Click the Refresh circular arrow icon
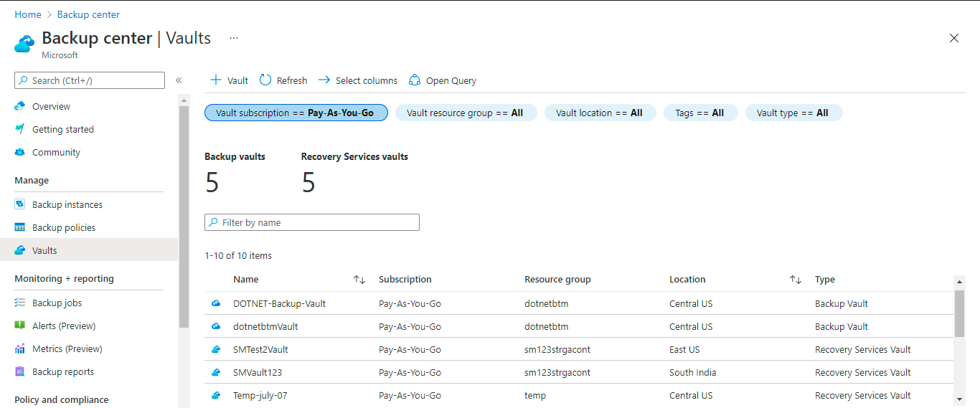Image resolution: width=980 pixels, height=408 pixels. [x=265, y=80]
